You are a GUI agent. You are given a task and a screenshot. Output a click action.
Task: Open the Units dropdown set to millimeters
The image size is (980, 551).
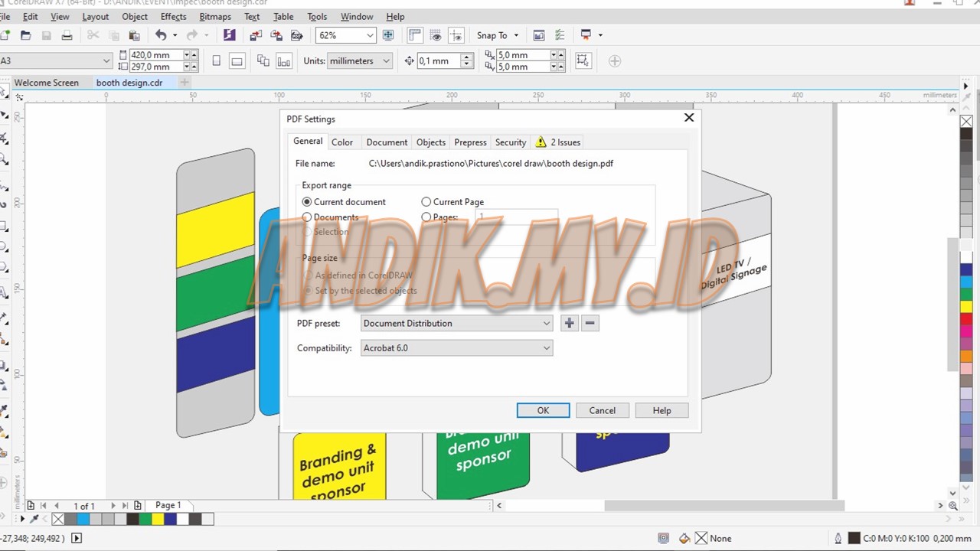[385, 60]
